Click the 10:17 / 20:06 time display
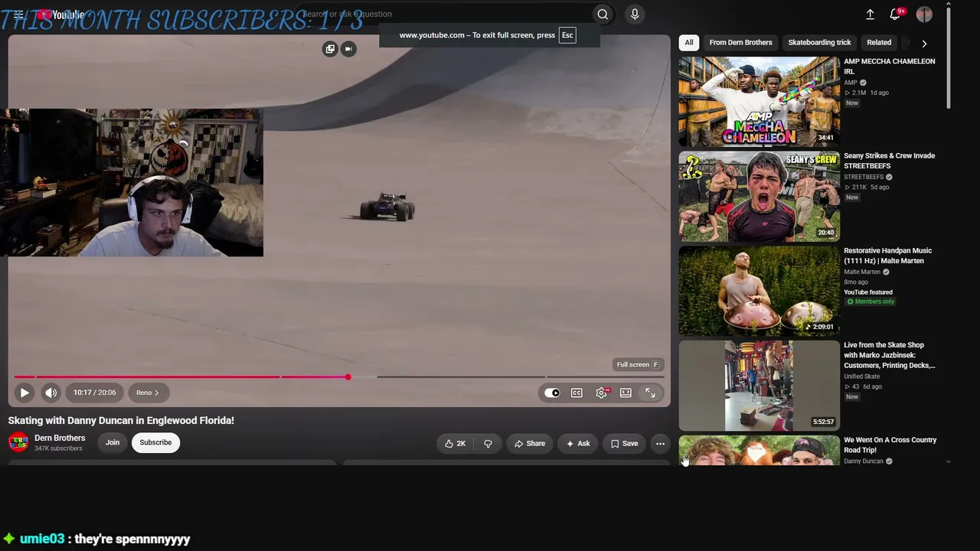 click(95, 393)
